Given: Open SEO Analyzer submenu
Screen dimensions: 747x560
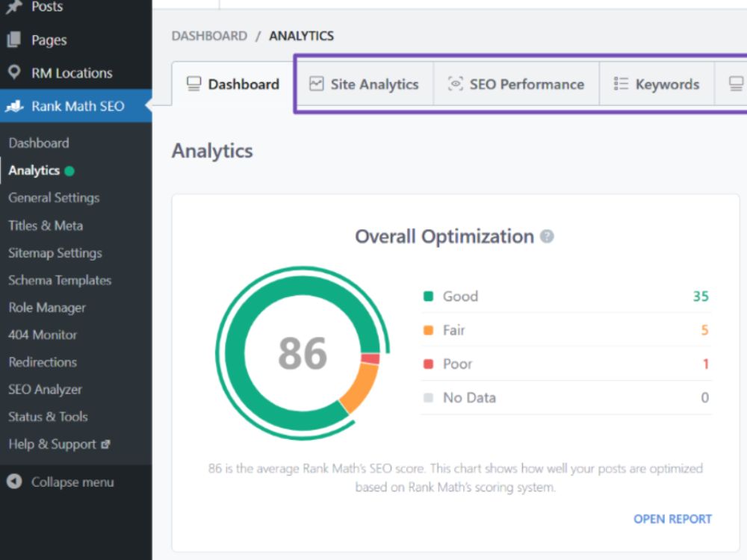Looking at the screenshot, I should click(45, 390).
